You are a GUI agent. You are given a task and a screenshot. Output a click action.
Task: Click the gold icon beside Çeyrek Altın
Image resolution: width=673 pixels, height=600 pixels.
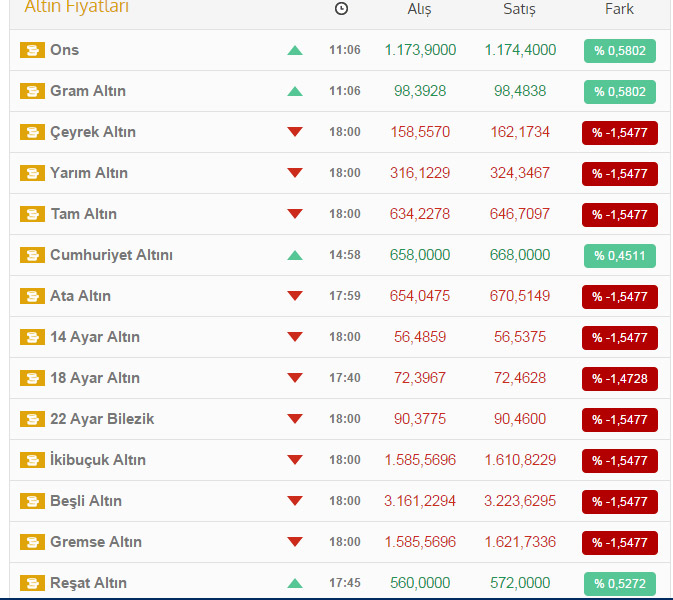[32, 132]
